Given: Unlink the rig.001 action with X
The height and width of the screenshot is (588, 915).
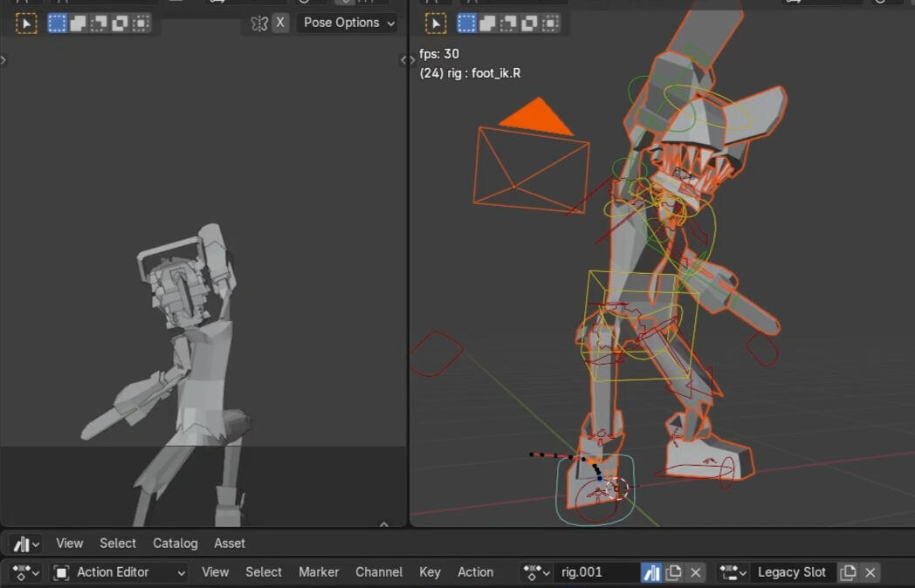Looking at the screenshot, I should point(695,572).
